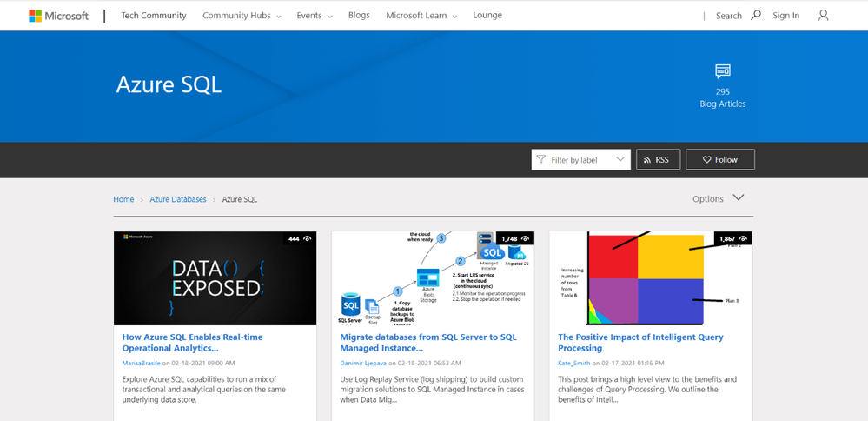The height and width of the screenshot is (421, 868).
Task: Click the migration diagram thumbnail
Action: coord(433,278)
